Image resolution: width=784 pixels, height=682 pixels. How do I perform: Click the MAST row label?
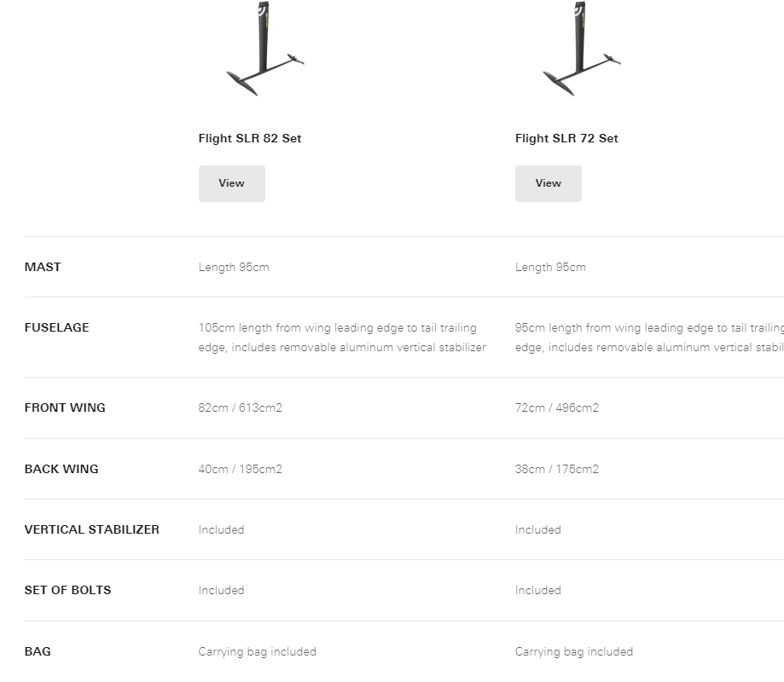[43, 267]
